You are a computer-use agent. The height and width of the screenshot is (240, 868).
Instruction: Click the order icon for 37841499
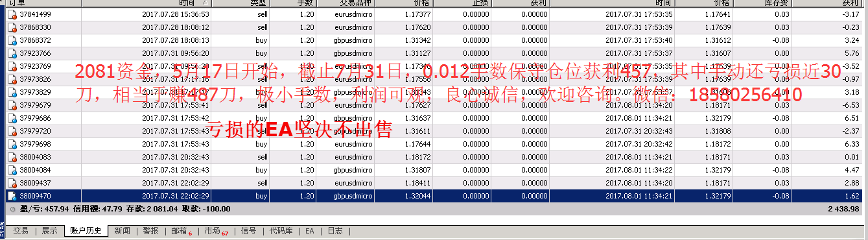pos(12,14)
